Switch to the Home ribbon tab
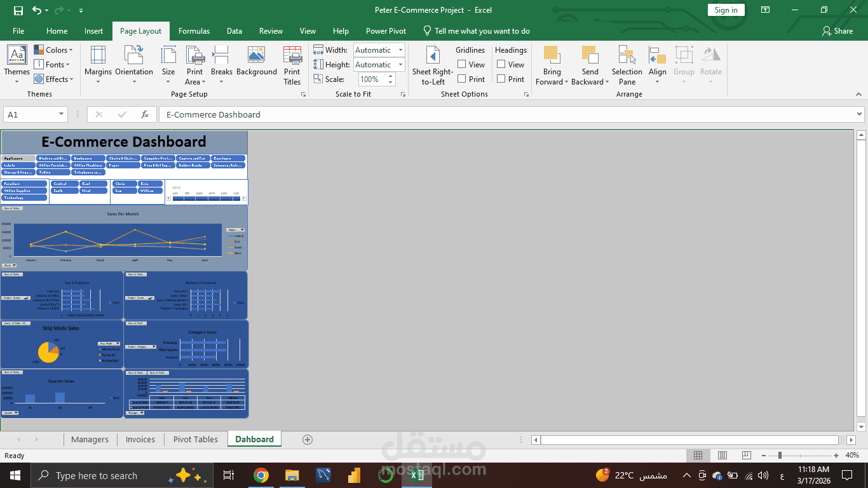Viewport: 868px width, 488px height. 57,31
